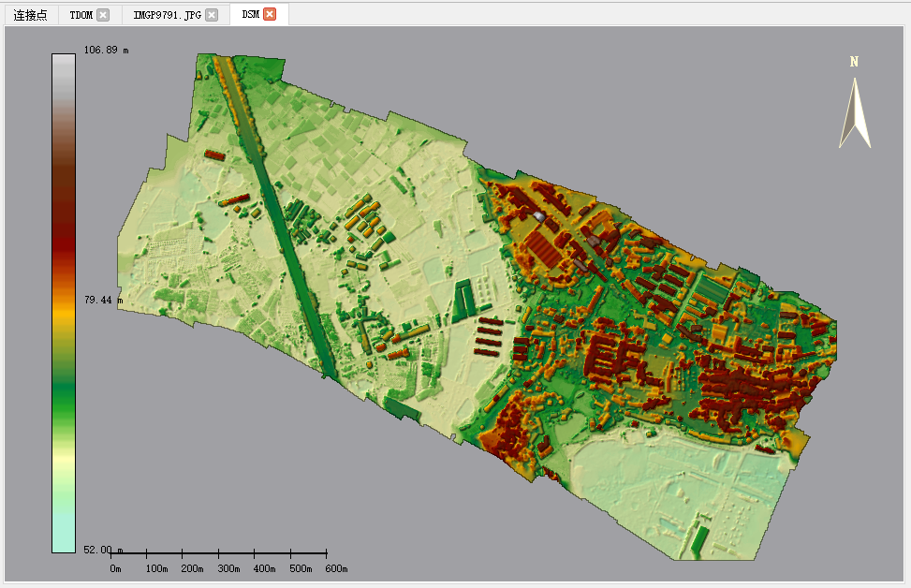Click the 106.89 m maximum elevation label
Screen dimensions: 911x588
coord(107,50)
